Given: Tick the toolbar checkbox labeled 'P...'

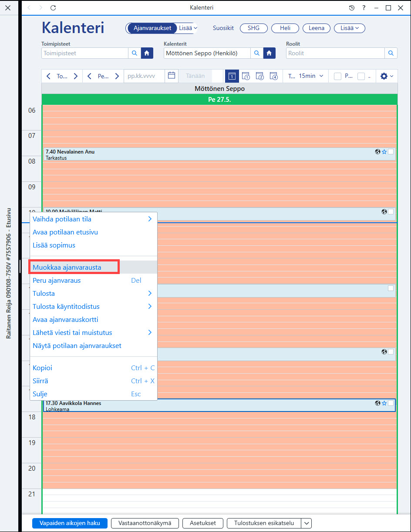Looking at the screenshot, I should (337, 76).
